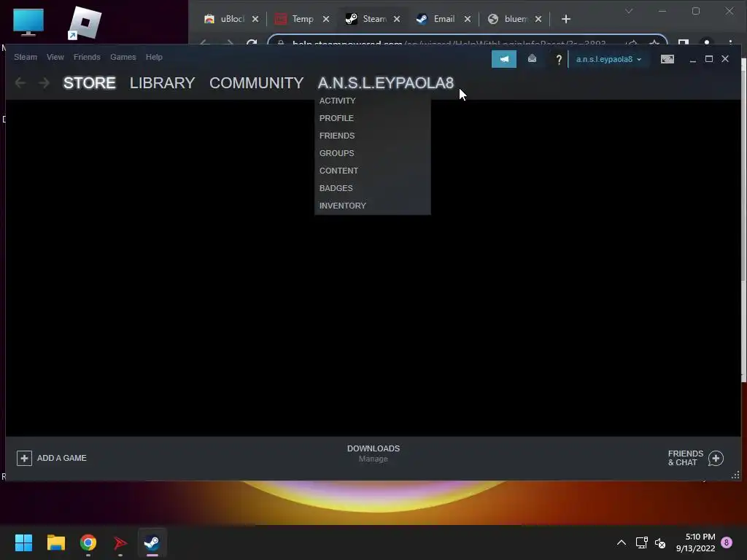Click the Steam help question mark icon

559,60
